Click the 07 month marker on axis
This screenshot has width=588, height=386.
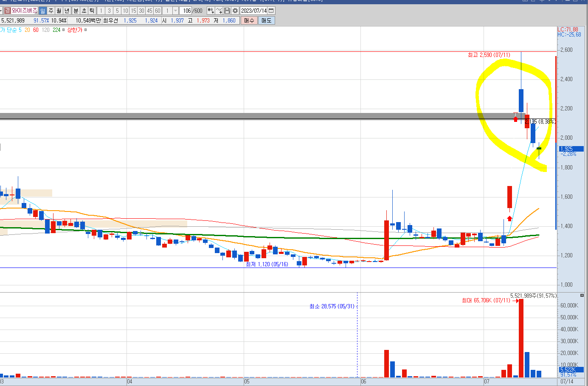(x=487, y=381)
